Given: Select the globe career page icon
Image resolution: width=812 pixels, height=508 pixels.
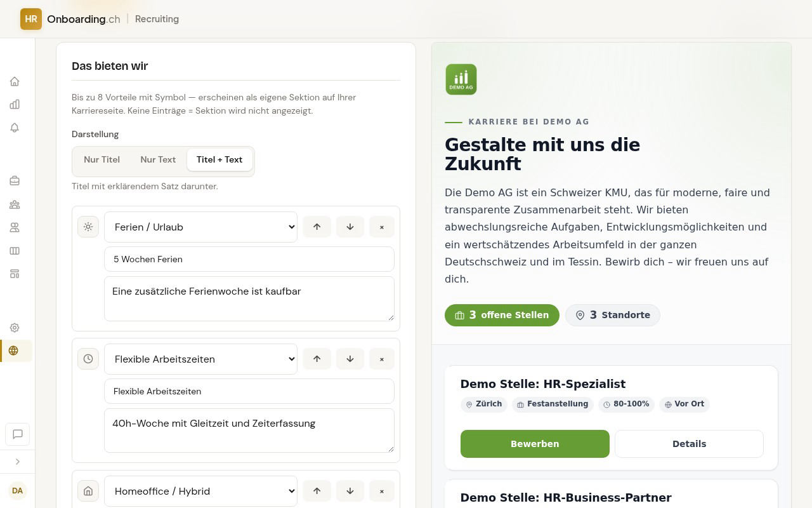Looking at the screenshot, I should [14, 351].
